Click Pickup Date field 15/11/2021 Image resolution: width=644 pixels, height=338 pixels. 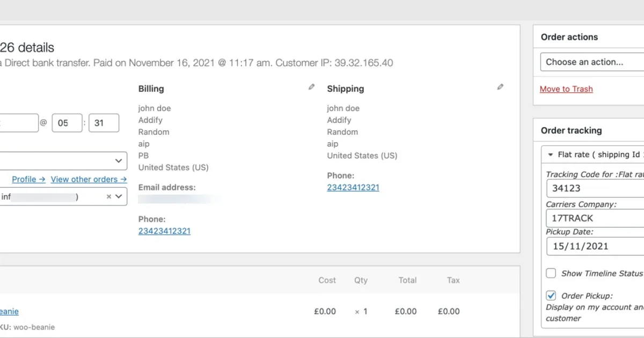point(595,246)
